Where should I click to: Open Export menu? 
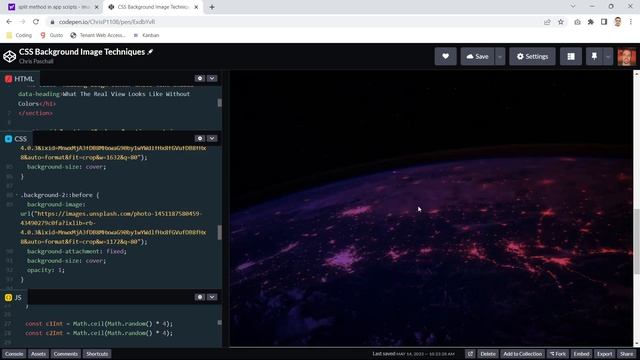point(604,354)
